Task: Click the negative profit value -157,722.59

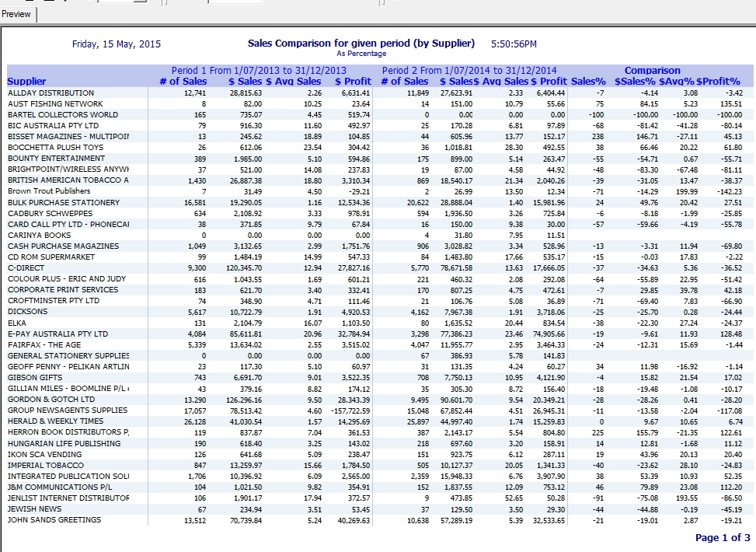Action: coord(350,411)
